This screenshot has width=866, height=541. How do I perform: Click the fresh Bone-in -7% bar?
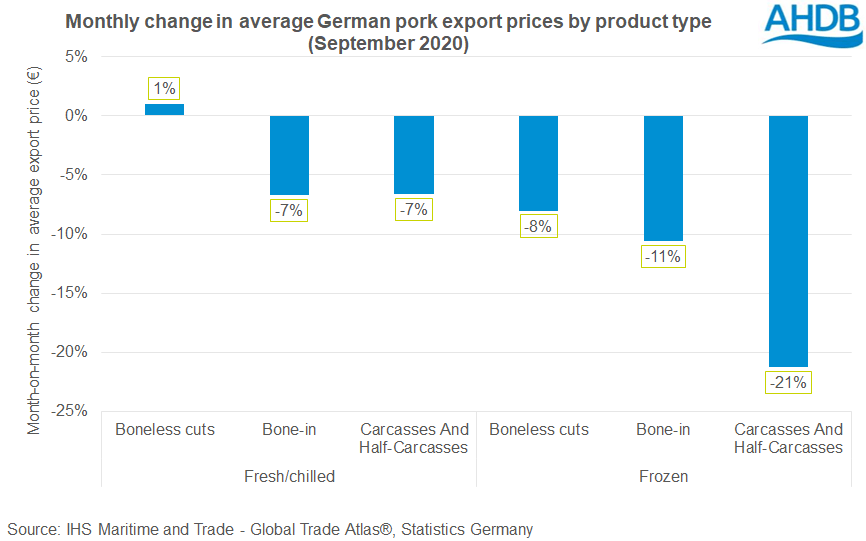click(x=289, y=155)
